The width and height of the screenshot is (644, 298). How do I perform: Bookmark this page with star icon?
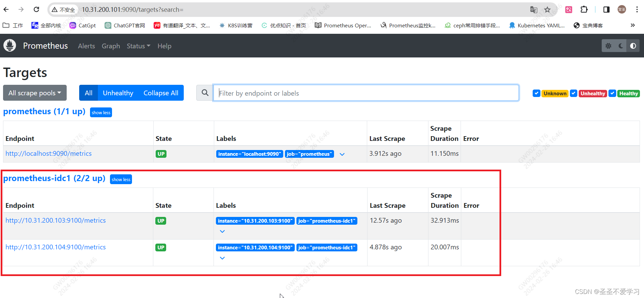point(547,10)
